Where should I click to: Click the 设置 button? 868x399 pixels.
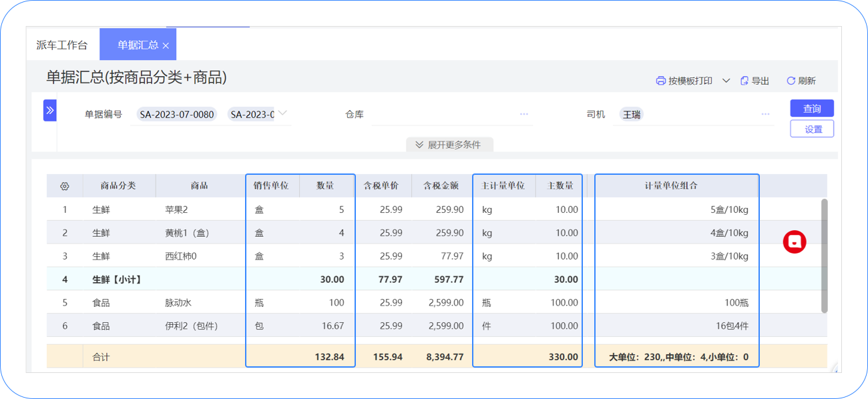(812, 129)
